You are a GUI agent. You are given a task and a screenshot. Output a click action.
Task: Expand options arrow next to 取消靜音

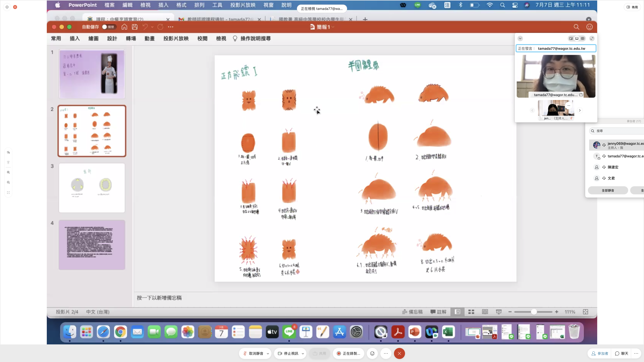pyautogui.click(x=268, y=353)
